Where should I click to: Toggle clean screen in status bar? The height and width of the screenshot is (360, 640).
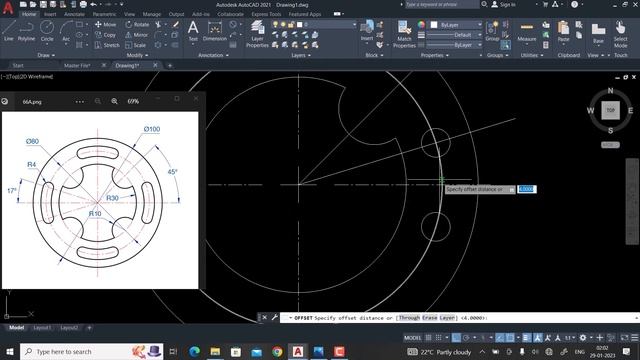tap(624, 338)
